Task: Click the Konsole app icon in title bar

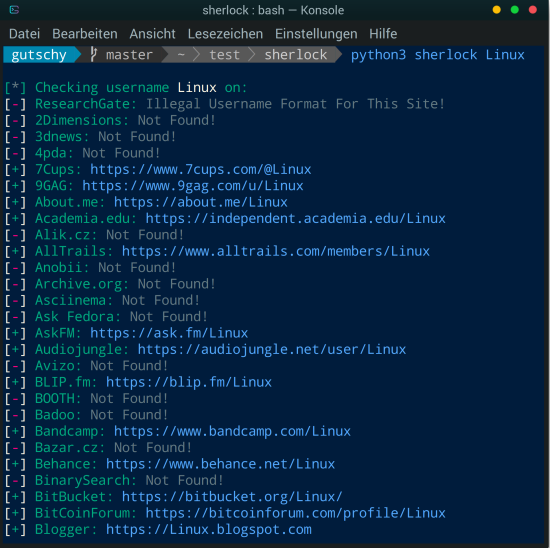Action: coord(14,10)
